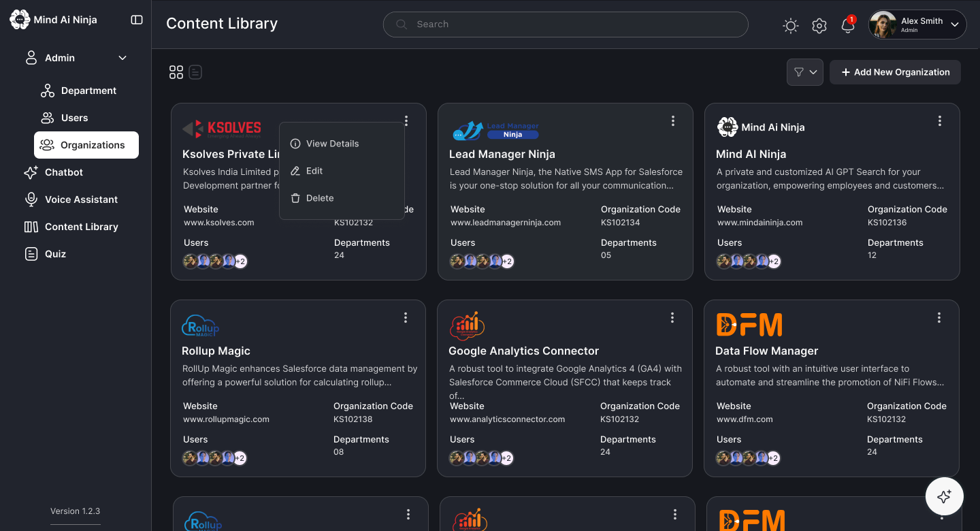Click Version 1.2.3 label
Image resolution: width=980 pixels, height=531 pixels.
click(x=76, y=511)
